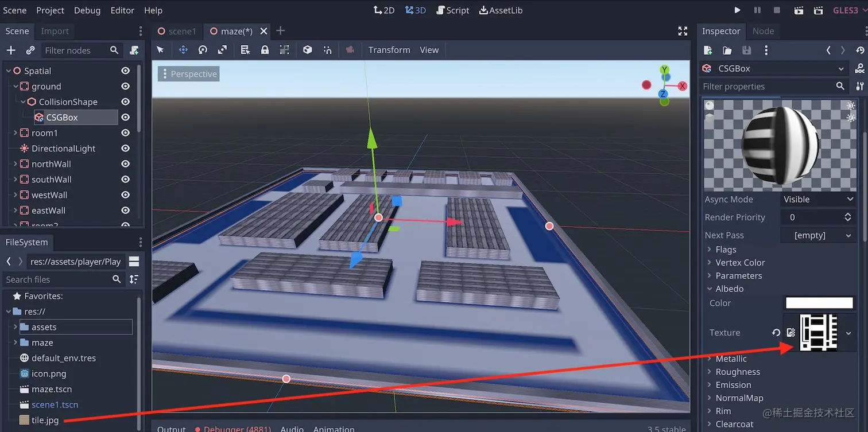Play custom scene icon
Viewport: 868px width, 432px height.
coord(818,10)
